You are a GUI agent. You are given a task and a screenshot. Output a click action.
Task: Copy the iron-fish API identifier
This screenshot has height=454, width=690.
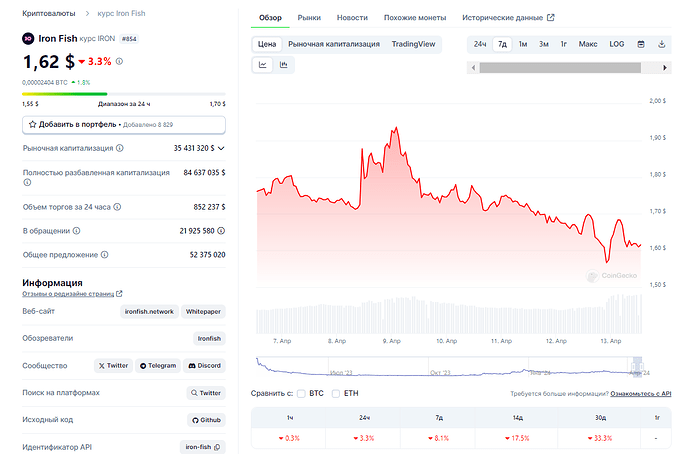[217, 447]
